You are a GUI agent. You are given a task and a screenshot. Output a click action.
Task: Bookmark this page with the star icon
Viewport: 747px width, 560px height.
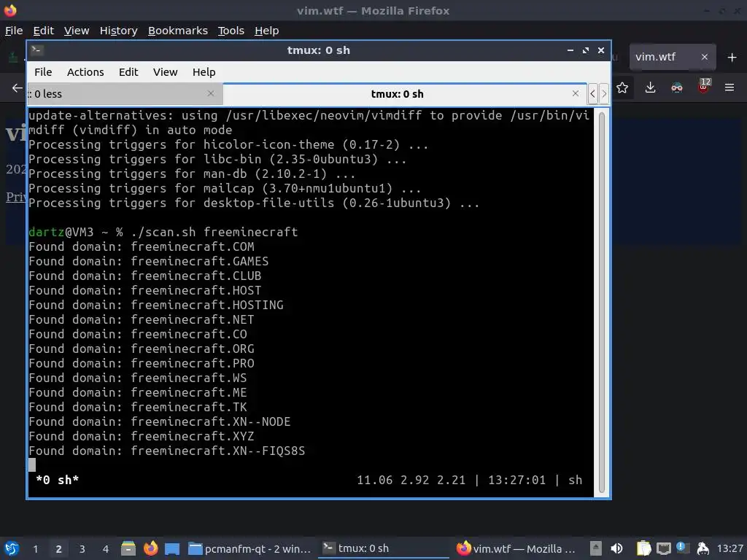point(622,87)
